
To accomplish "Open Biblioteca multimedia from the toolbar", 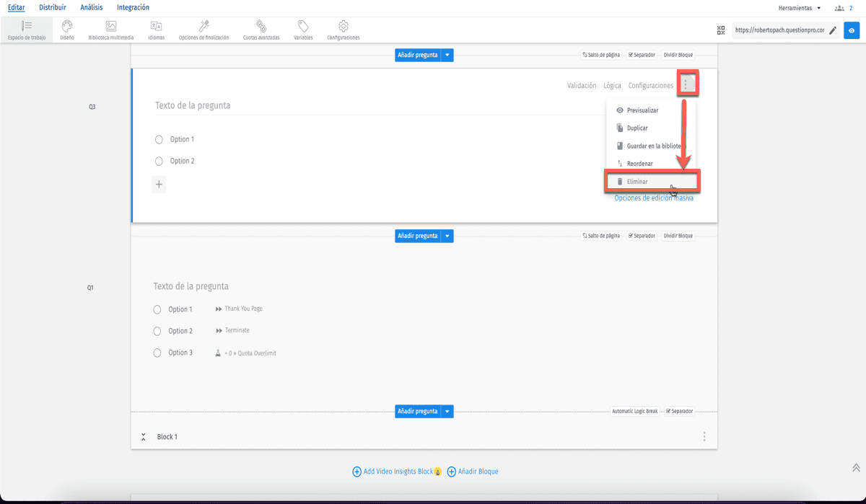I will (x=111, y=30).
